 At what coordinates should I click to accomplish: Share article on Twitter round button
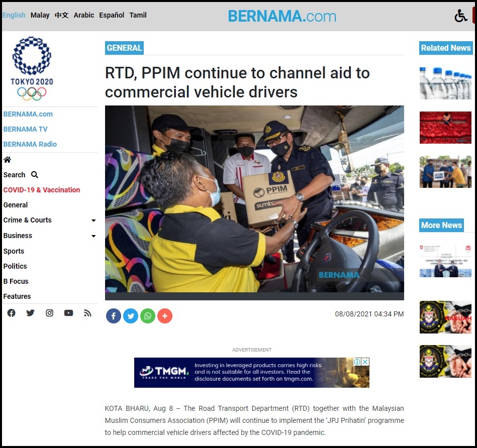point(131,316)
